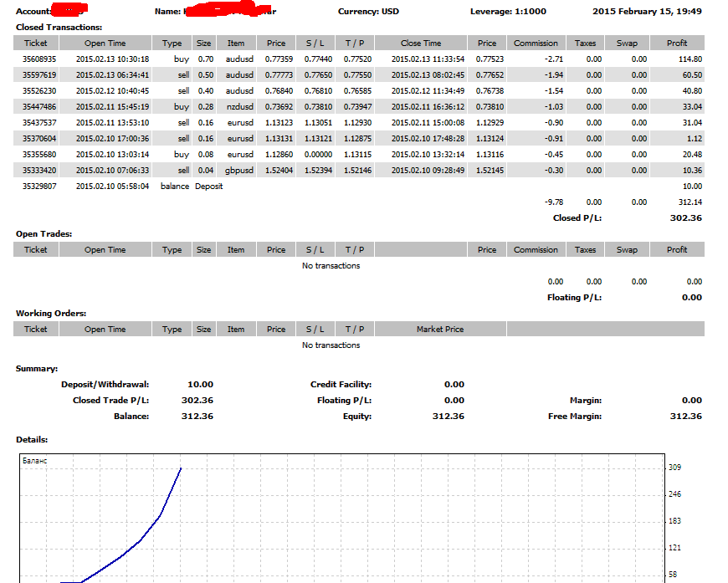Image resolution: width=728 pixels, height=583 pixels.
Task: Click the Summary heading
Action: click(37, 369)
